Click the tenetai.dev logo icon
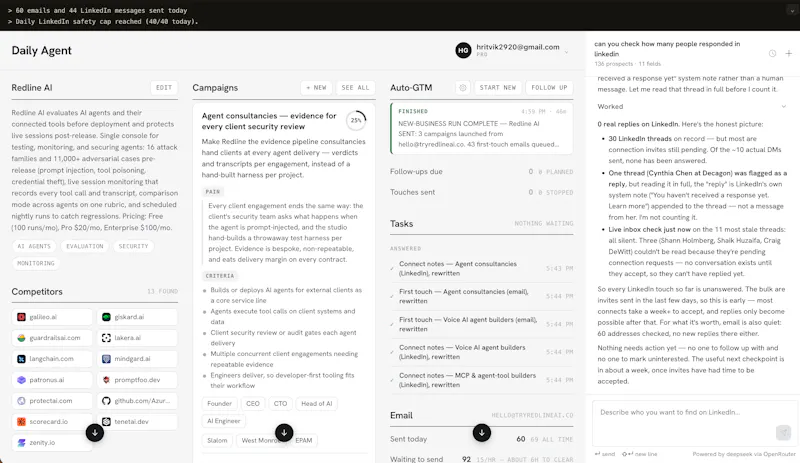Screen dimensions: 800x463 (x=106, y=422)
